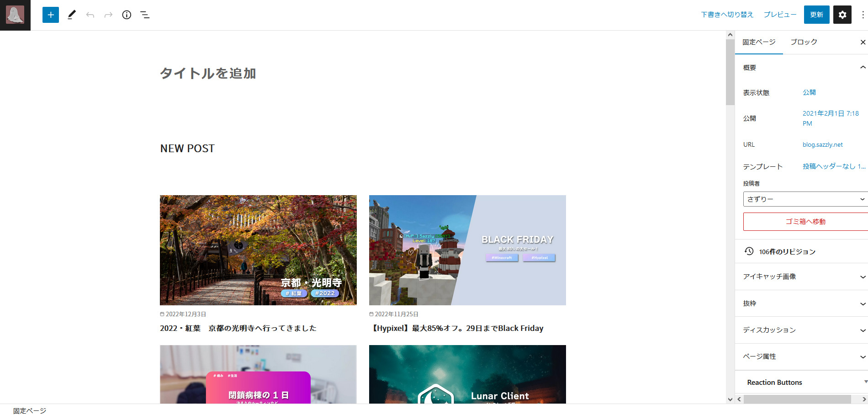
Task: Click the editor vertical scrollbar thumb
Action: tap(730, 72)
